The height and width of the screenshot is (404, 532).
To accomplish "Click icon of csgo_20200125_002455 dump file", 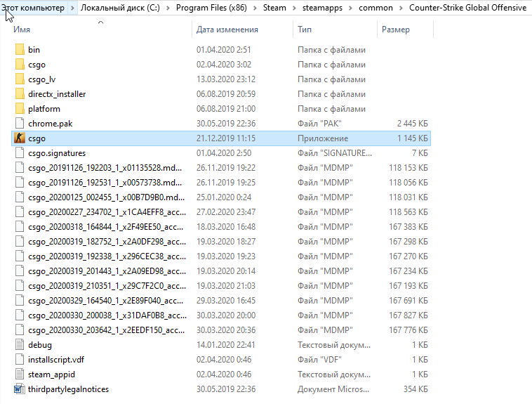I will [20, 197].
